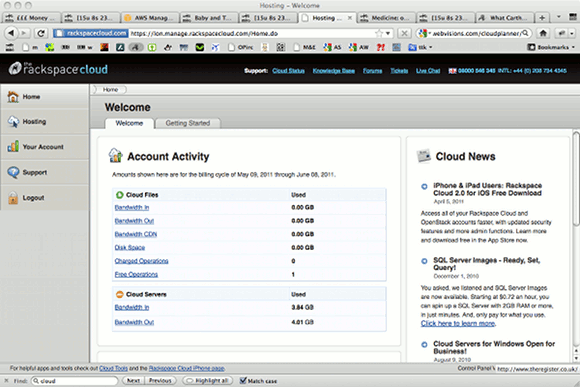Switch to the Medicine browser tab

tap(386, 18)
